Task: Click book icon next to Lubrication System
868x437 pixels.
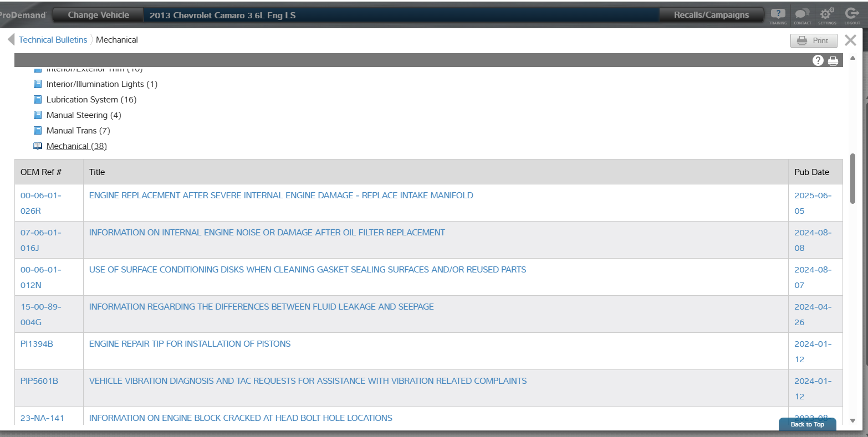Action: [38, 100]
